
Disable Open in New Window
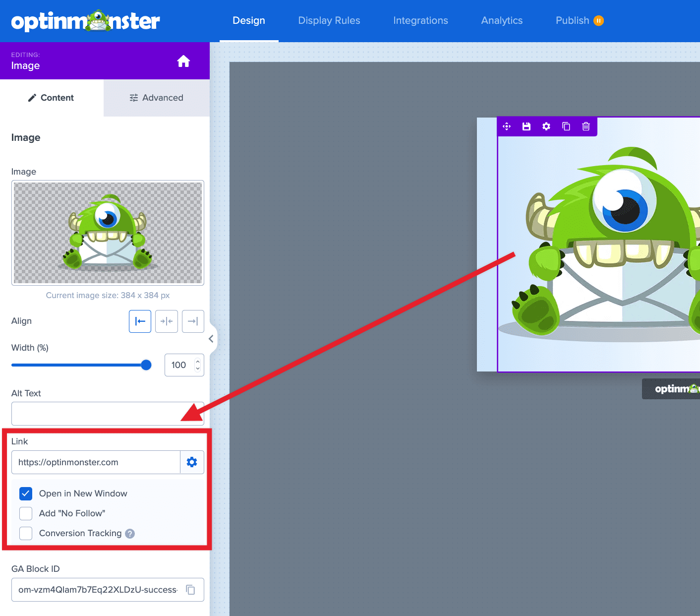25,493
